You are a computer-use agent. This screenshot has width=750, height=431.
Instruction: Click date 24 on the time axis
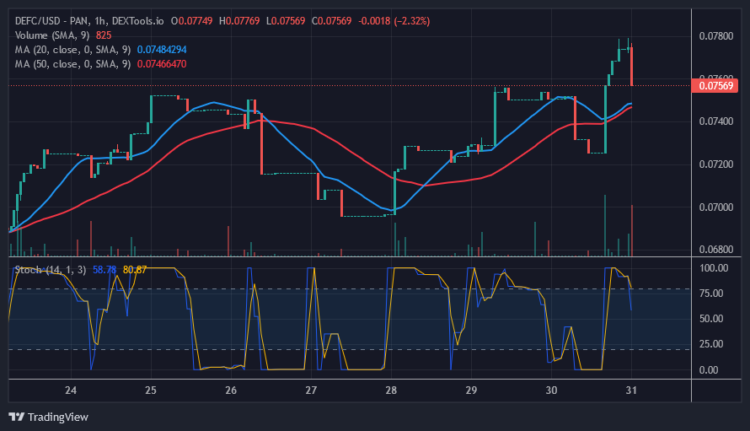click(x=71, y=390)
